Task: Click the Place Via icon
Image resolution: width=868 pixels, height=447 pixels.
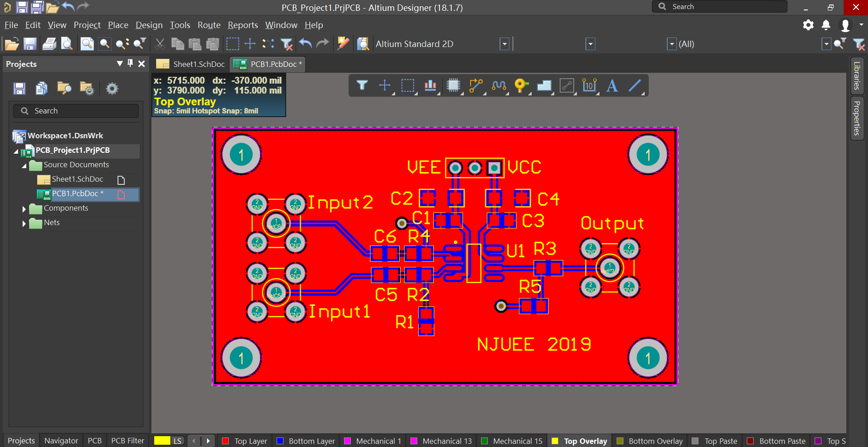Action: (521, 85)
